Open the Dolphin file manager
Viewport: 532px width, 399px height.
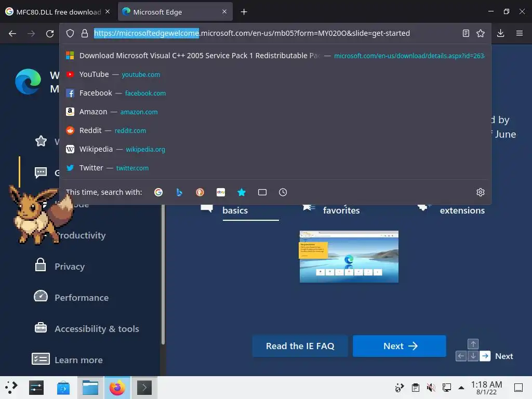click(x=90, y=388)
